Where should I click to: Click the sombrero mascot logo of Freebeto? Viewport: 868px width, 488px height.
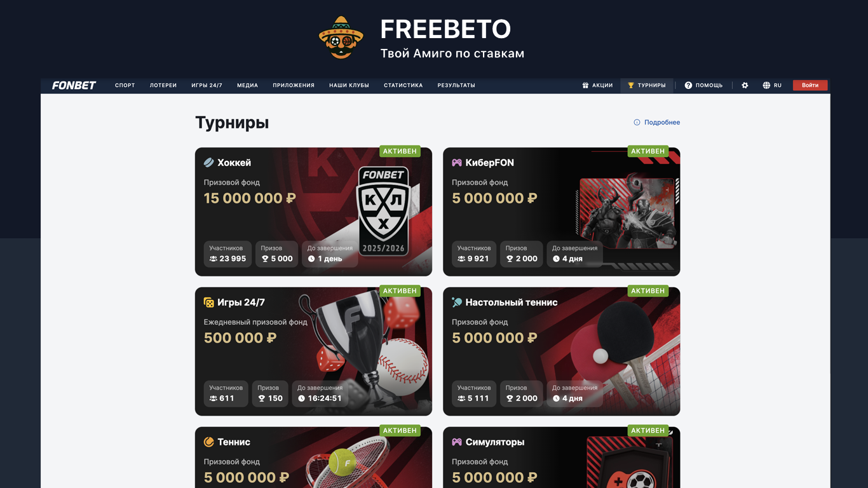pos(341,37)
